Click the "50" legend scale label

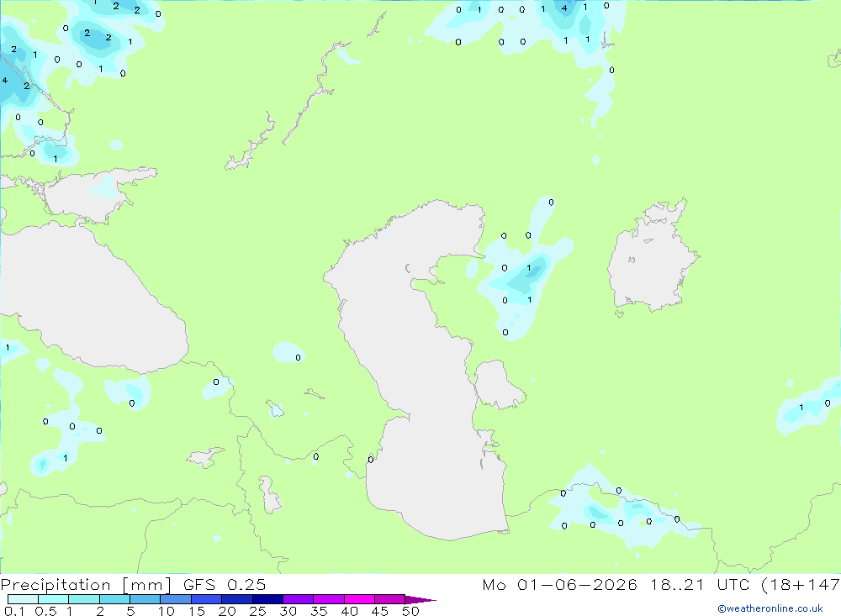(410, 611)
